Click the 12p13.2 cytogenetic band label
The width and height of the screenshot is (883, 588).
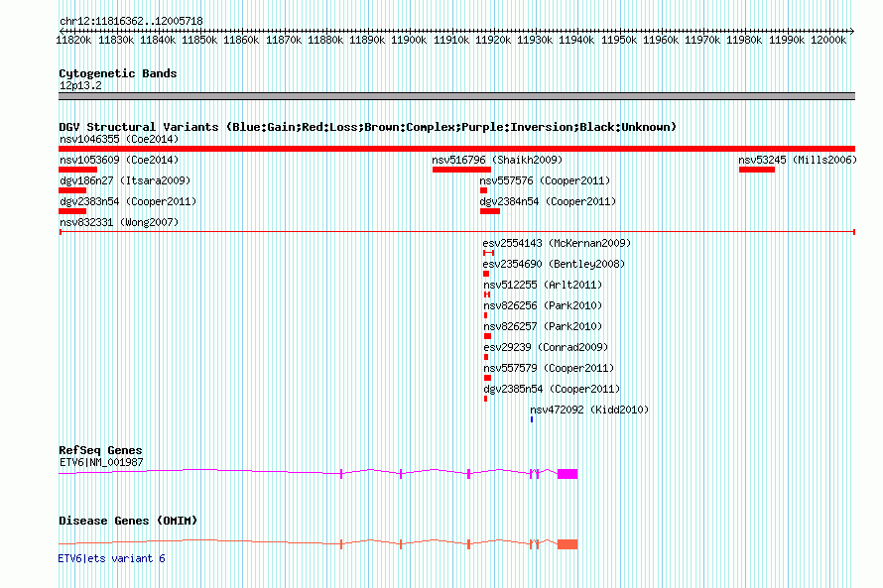coord(80,85)
